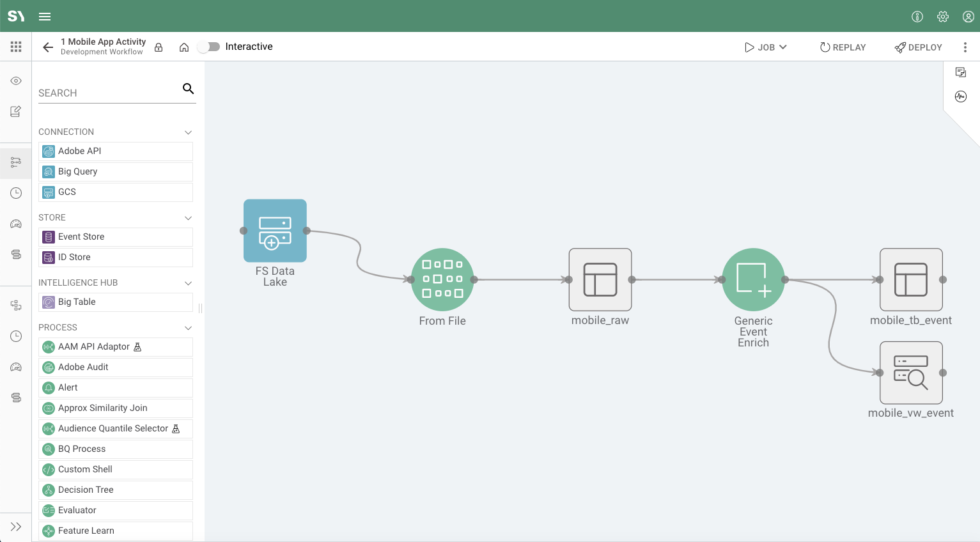Click the Generic Event Enrich node

pyautogui.click(x=753, y=279)
